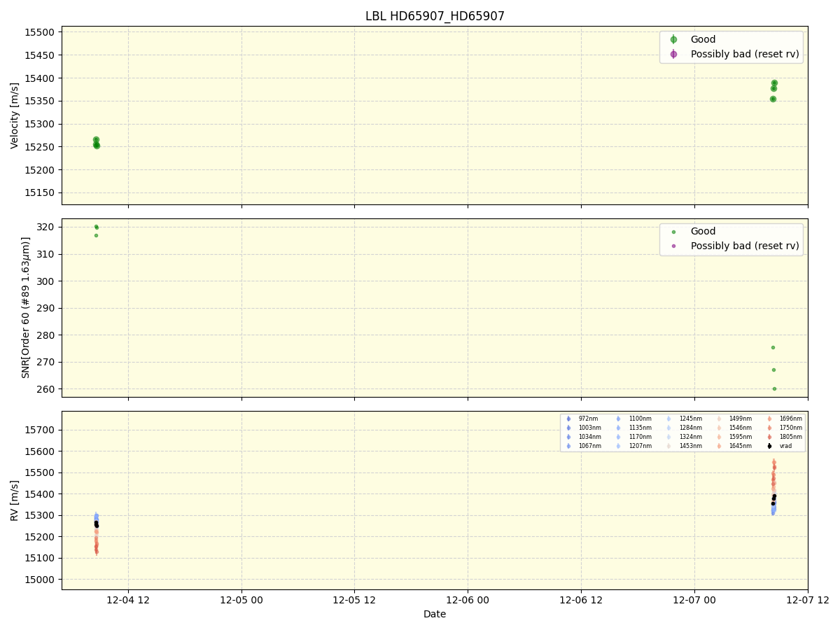Click the 15350 velocity tick label
This screenshot has height=630, width=840.
40,101
